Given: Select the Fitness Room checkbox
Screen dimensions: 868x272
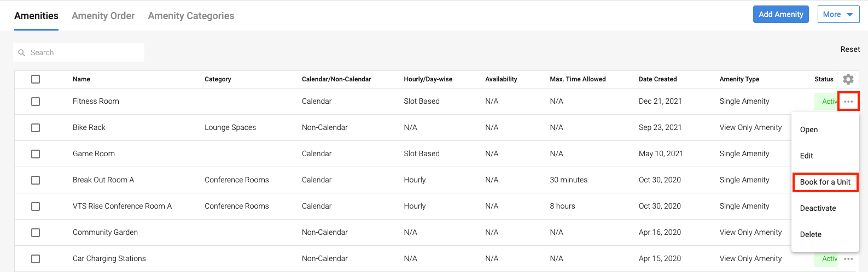Looking at the screenshot, I should (x=36, y=102).
